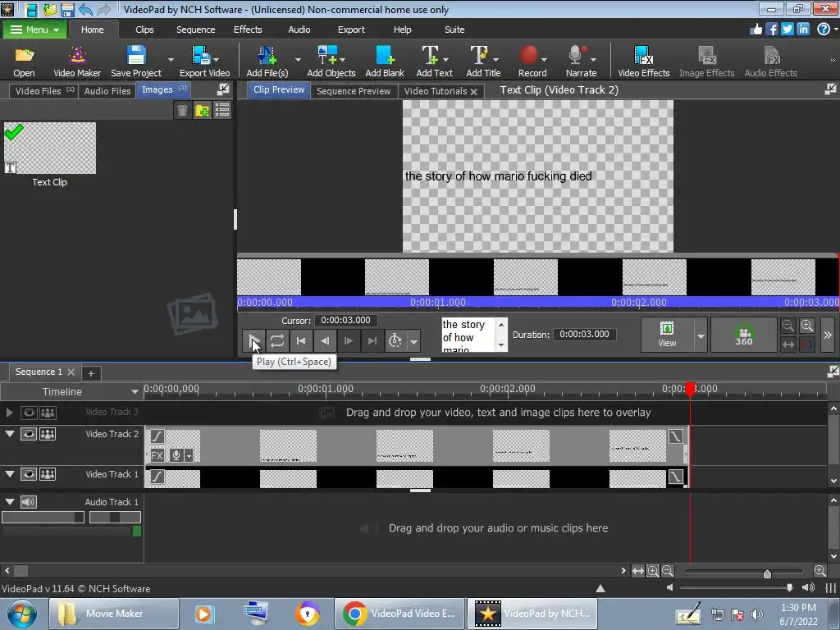Open the View button dropdown arrow
This screenshot has width=840, height=630.
(701, 336)
